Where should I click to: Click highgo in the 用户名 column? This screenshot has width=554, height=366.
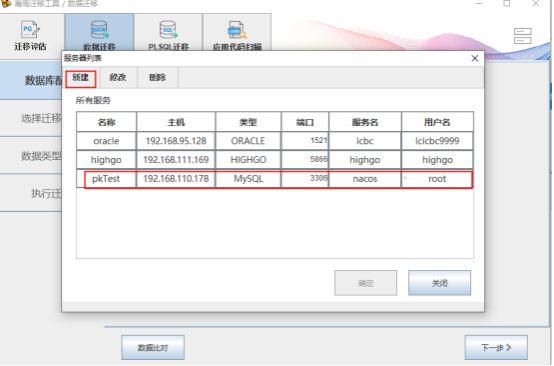point(437,160)
